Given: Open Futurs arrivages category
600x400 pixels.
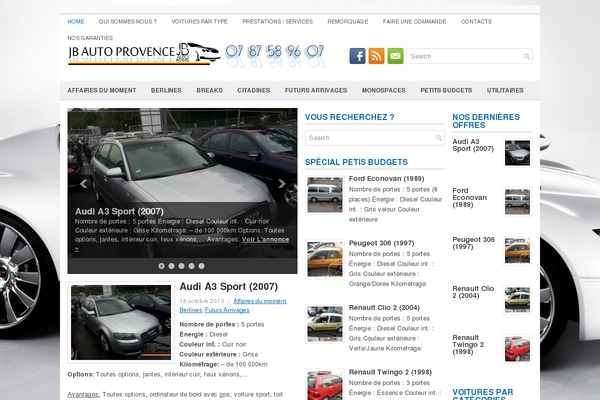Looking at the screenshot, I should tap(316, 90).
